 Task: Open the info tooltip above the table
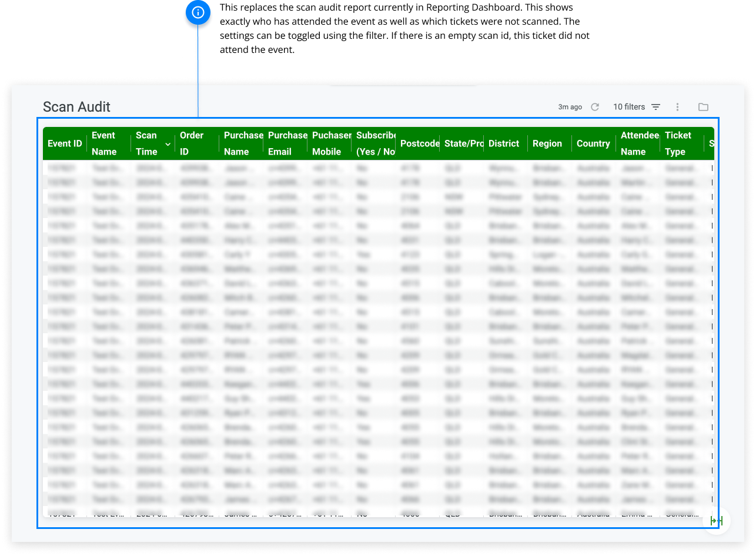pos(198,12)
